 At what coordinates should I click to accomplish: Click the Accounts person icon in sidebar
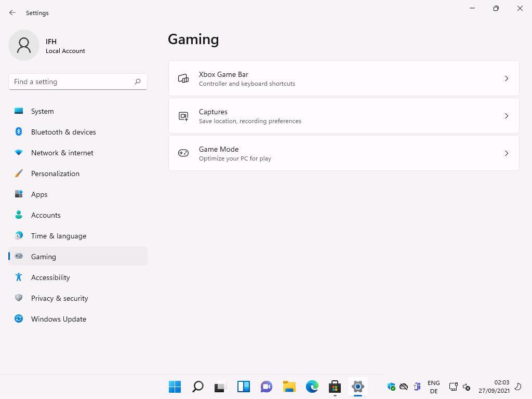(x=19, y=215)
